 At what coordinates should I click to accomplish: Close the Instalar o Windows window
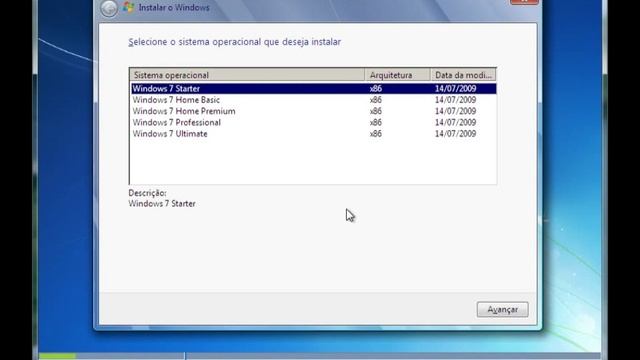(x=524, y=2)
